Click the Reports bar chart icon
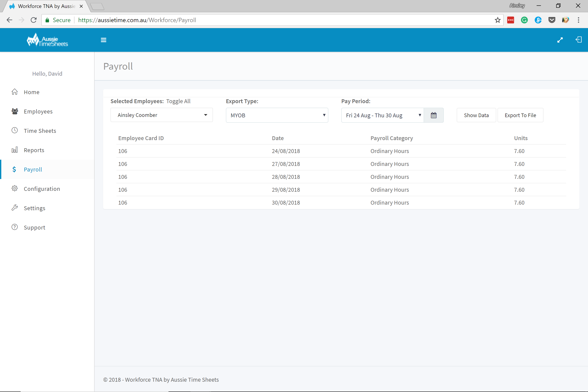Screen dimensions: 588x392 [x=15, y=150]
